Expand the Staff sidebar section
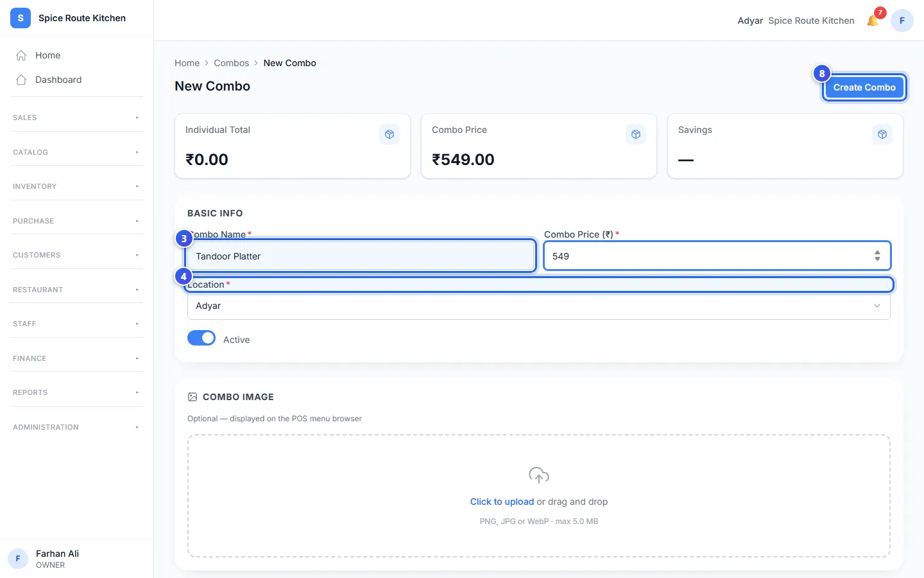This screenshot has height=578, width=924. (x=77, y=324)
